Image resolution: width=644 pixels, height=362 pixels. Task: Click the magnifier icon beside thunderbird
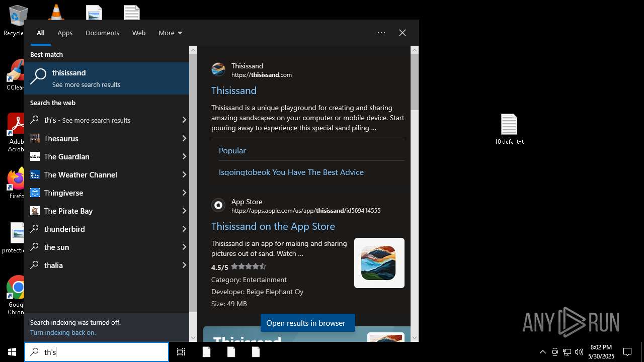pos(35,229)
